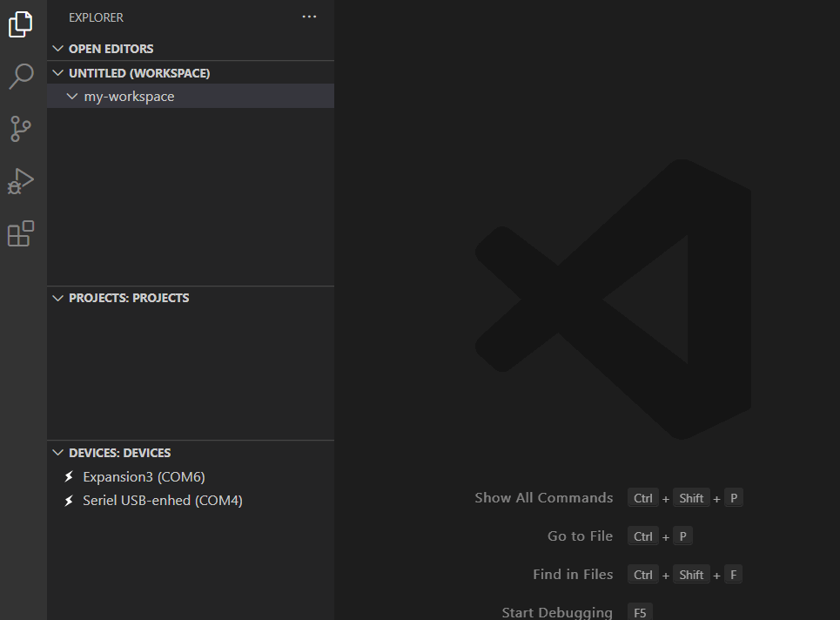Collapse the Open Editors section
This screenshot has width=840, height=620.
(x=57, y=49)
